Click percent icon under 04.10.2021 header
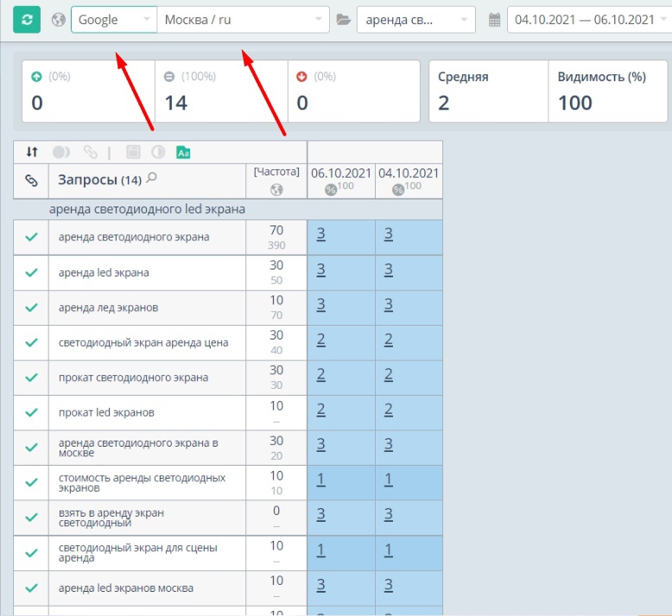 click(398, 189)
